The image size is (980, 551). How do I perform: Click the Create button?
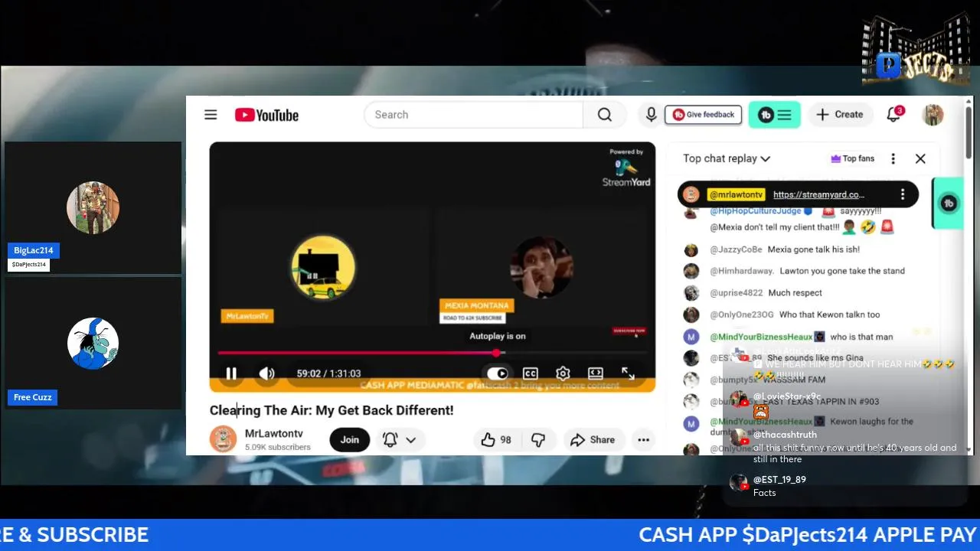pos(840,115)
